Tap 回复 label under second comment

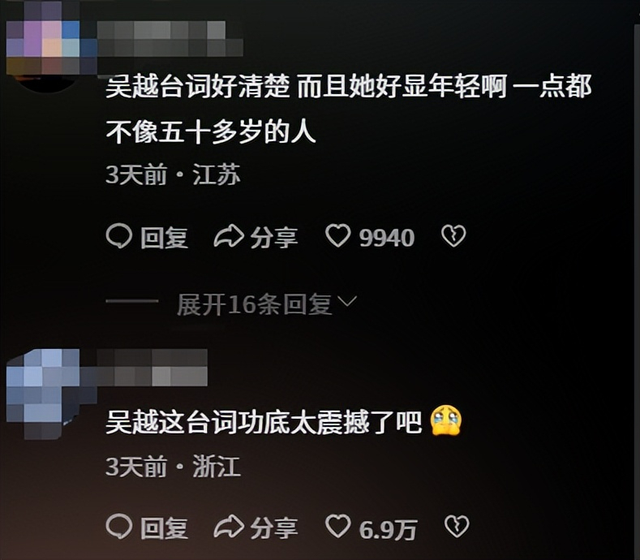click(164, 528)
